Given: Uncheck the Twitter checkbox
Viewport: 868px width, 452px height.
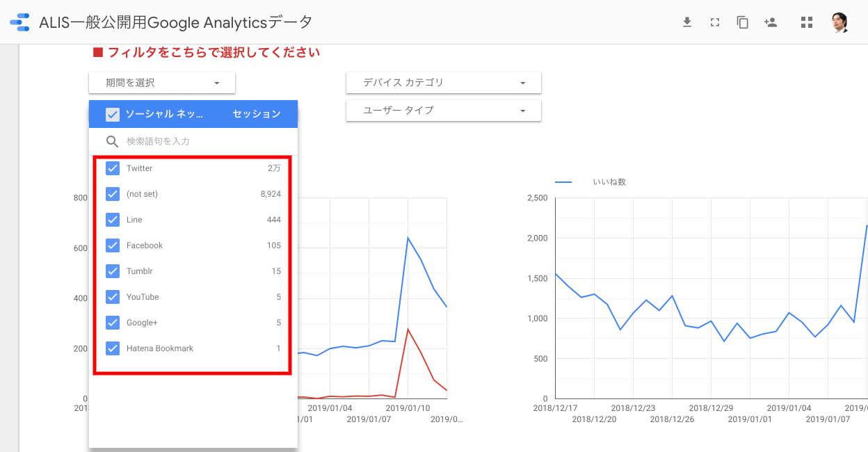Looking at the screenshot, I should [x=113, y=168].
